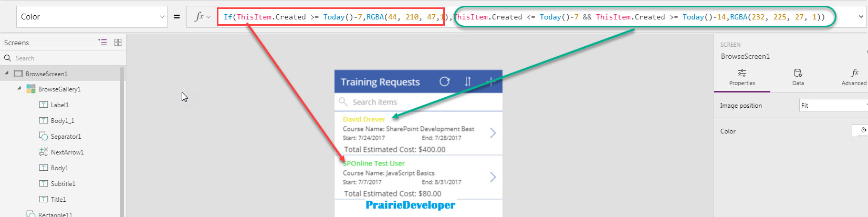Select Subtitle1 control in tree
This screenshot has width=868, height=217.
(63, 184)
